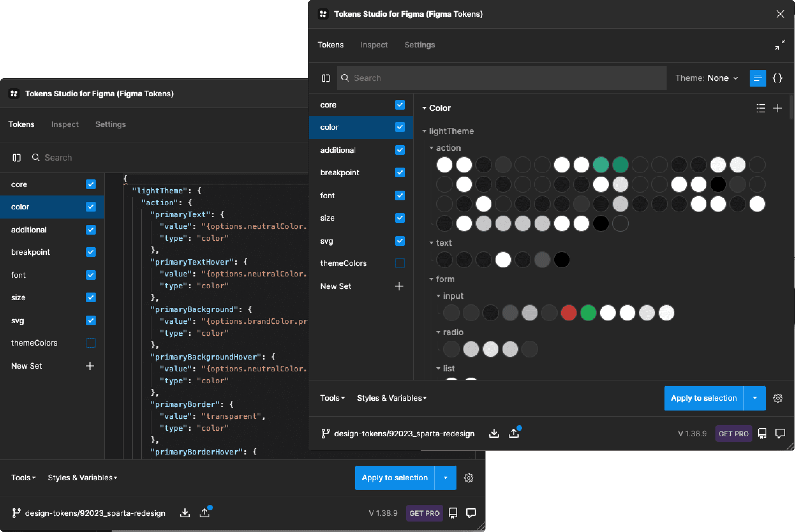
Task: Open JSON view braces icon
Action: coord(778,78)
